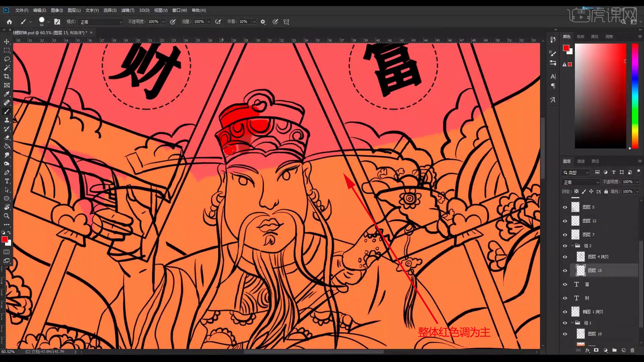Create a new layer icon
Screen dimensions: 644x362
tap(624, 350)
